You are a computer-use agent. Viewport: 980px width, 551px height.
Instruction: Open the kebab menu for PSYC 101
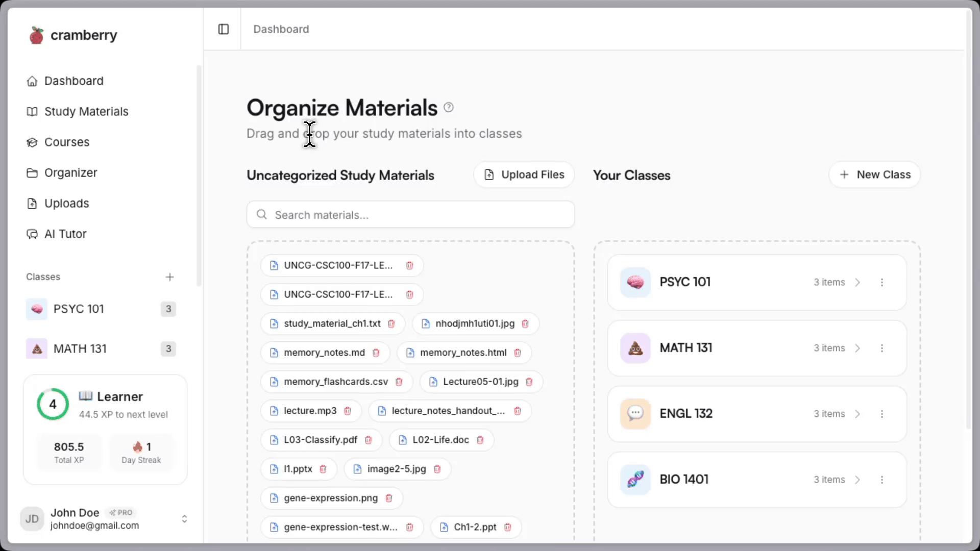pyautogui.click(x=883, y=282)
